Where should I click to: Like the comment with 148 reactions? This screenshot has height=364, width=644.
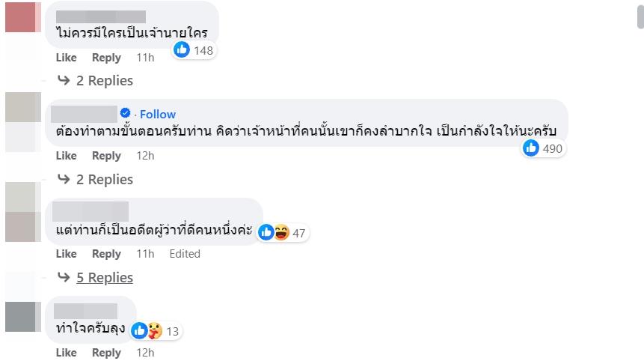tap(66, 58)
